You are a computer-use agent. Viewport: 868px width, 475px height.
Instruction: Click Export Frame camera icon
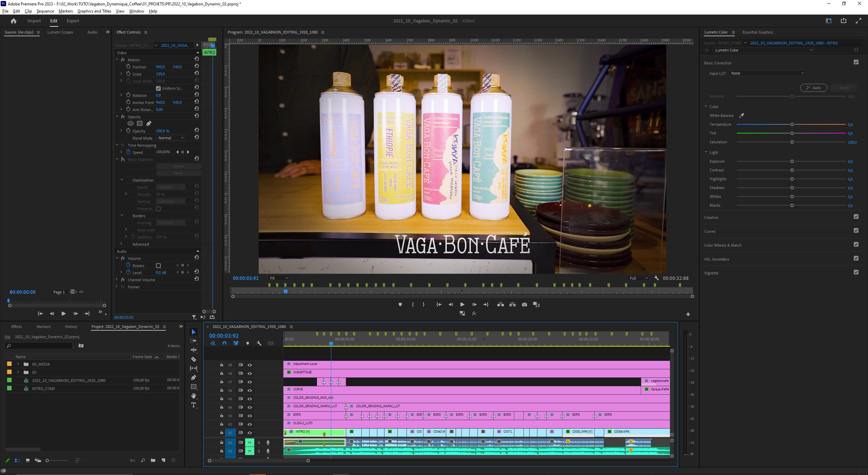[525, 305]
